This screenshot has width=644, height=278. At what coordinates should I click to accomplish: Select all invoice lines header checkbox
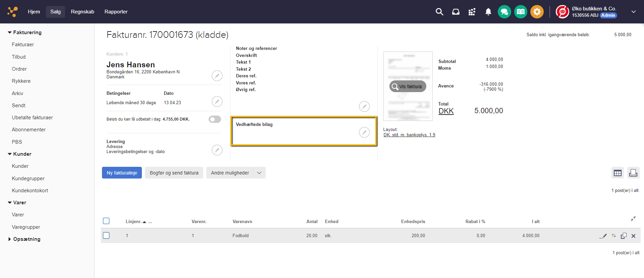coord(106,221)
